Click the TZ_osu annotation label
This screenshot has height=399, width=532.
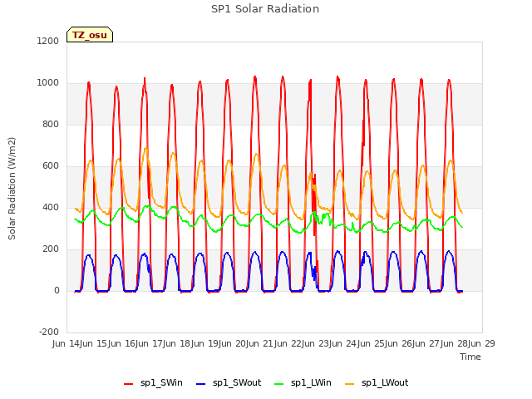pyautogui.click(x=90, y=35)
